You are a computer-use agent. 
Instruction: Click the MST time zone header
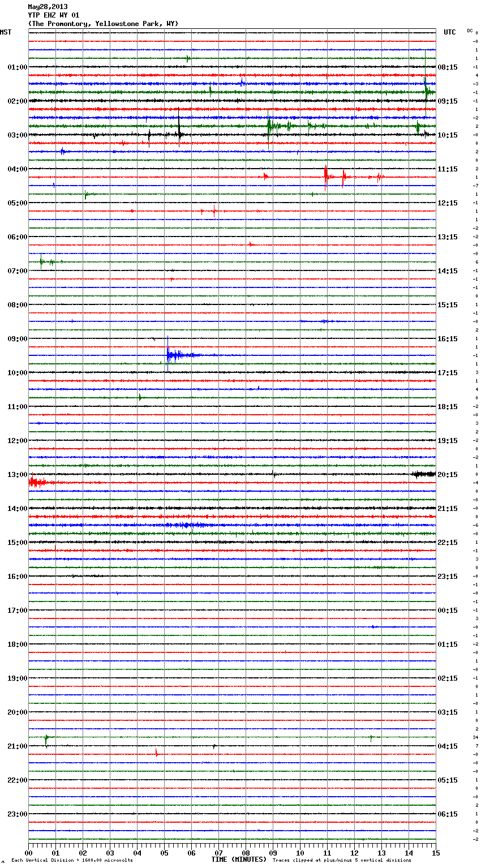(x=6, y=32)
